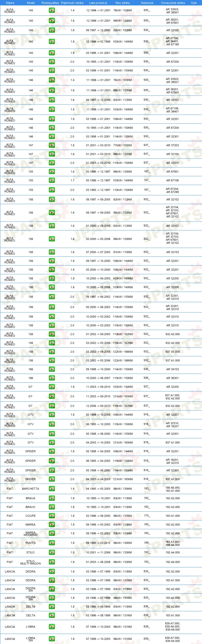This screenshot has width=202, height=644.
Task: Click the Model column header
Action: pyautogui.click(x=31, y=3)
